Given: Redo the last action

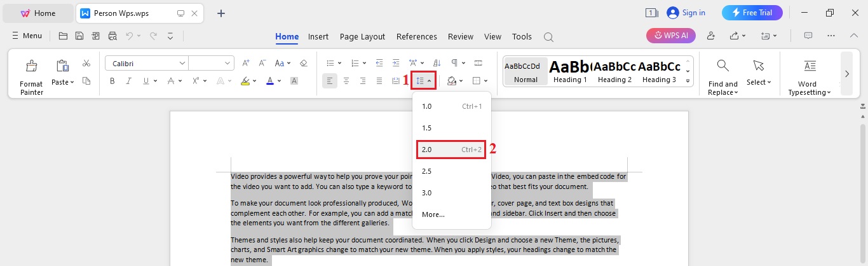Looking at the screenshot, I should [x=153, y=36].
